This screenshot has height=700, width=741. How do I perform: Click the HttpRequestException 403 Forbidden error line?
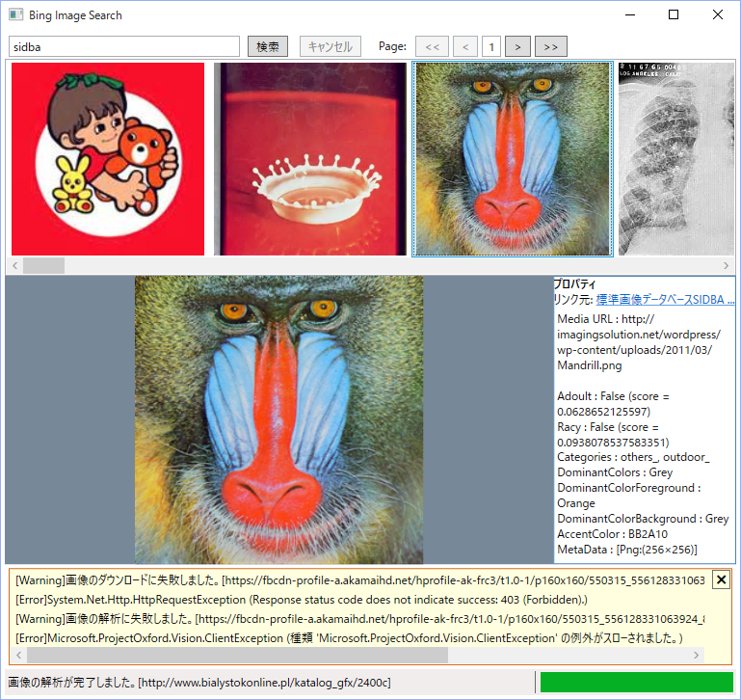[x=302, y=600]
